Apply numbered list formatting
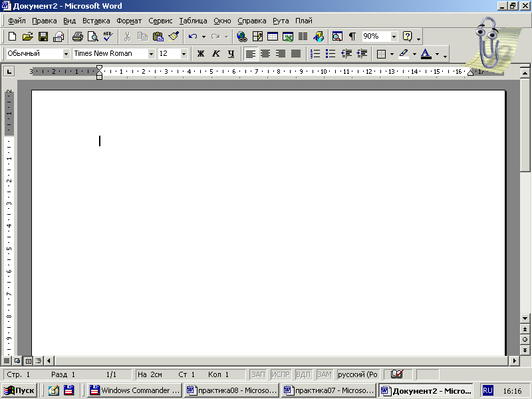The image size is (532, 399). pyautogui.click(x=315, y=54)
